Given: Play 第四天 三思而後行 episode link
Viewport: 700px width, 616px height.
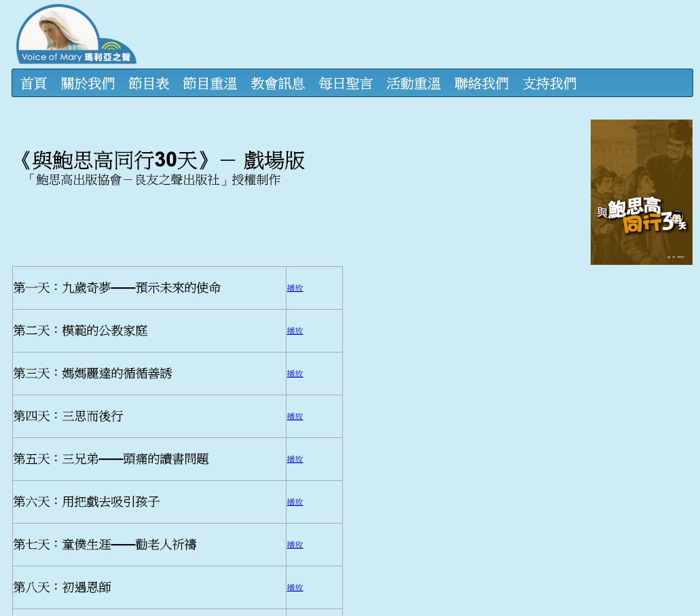Looking at the screenshot, I should coord(295,417).
